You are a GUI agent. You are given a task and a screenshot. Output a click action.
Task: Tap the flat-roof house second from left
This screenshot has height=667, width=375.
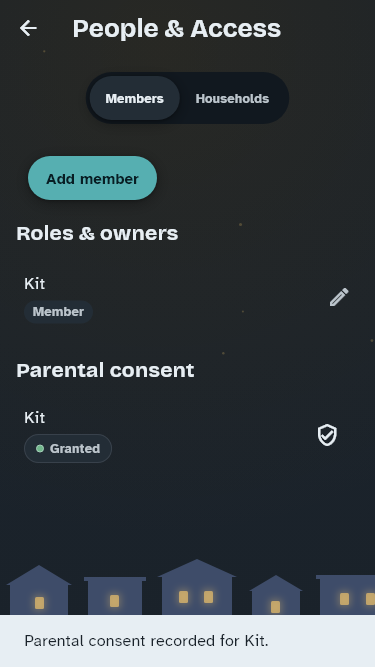(115, 596)
